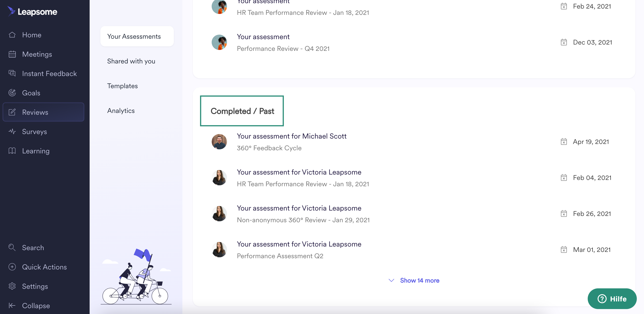Image resolution: width=644 pixels, height=314 pixels.
Task: Click the Meetings calendar icon
Action: (x=12, y=54)
